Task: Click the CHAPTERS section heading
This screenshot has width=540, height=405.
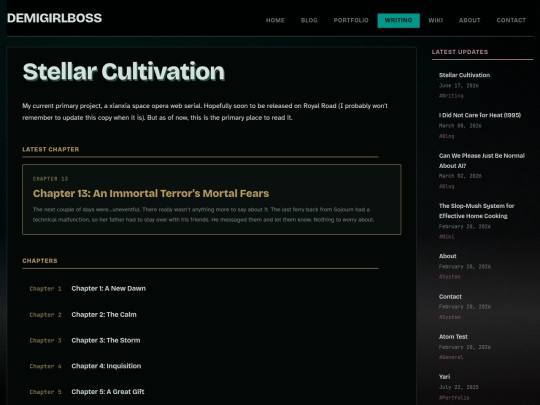Action: (x=40, y=261)
